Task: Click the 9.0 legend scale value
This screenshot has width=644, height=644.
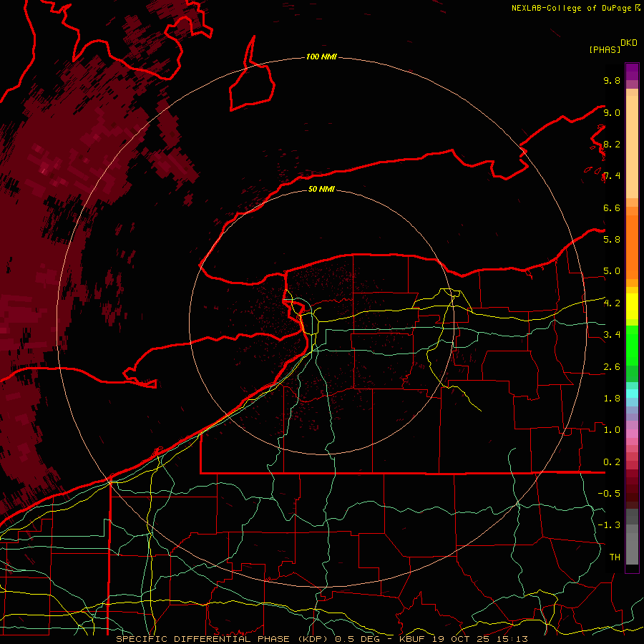Action: tap(612, 112)
